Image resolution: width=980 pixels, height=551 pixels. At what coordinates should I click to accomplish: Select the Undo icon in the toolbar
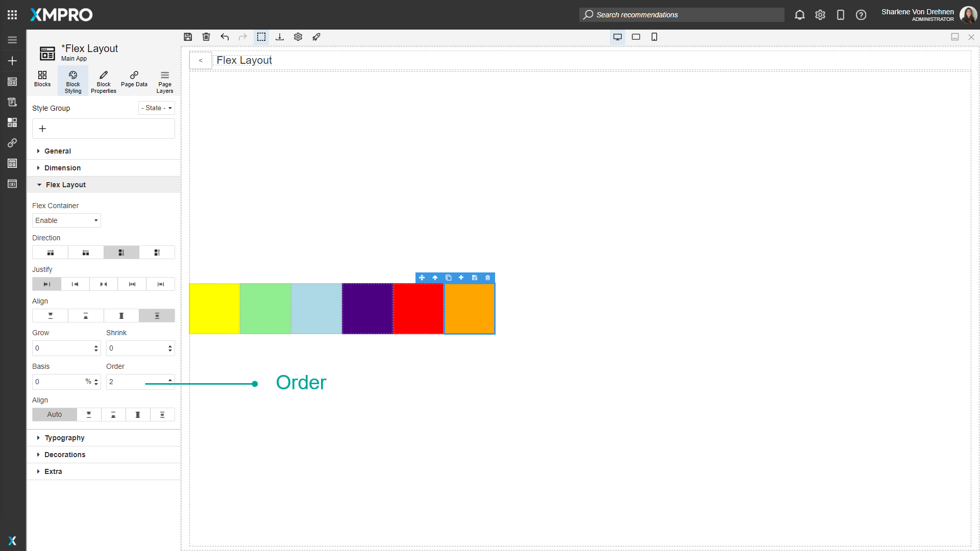[225, 37]
